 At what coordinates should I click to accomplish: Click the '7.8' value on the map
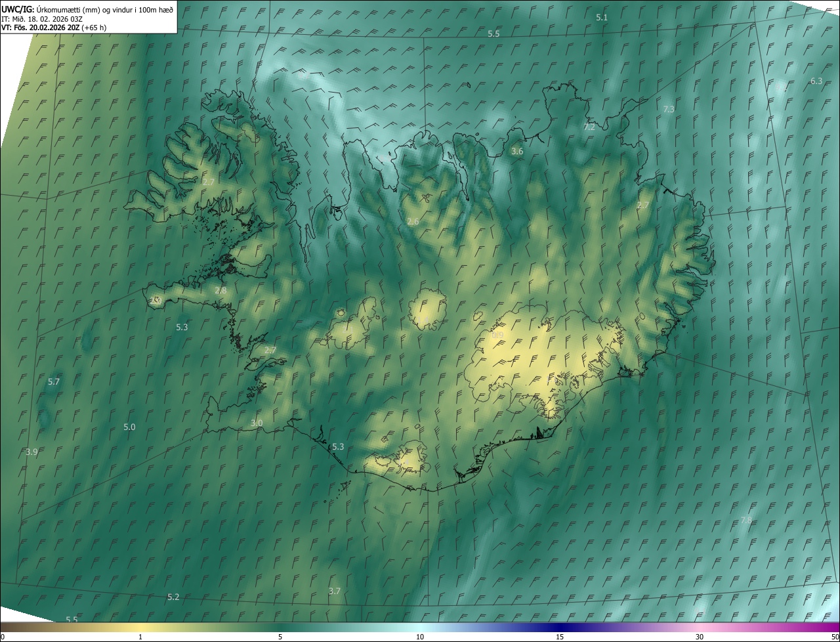click(x=746, y=520)
